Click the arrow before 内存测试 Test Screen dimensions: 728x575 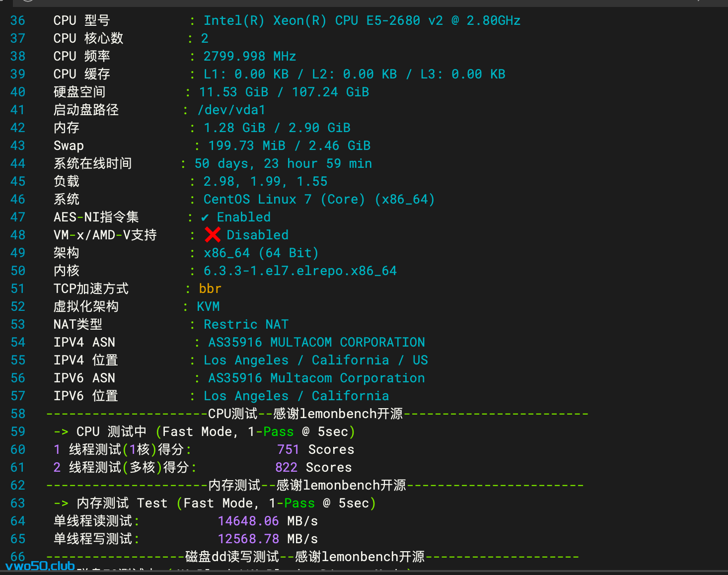click(x=61, y=503)
